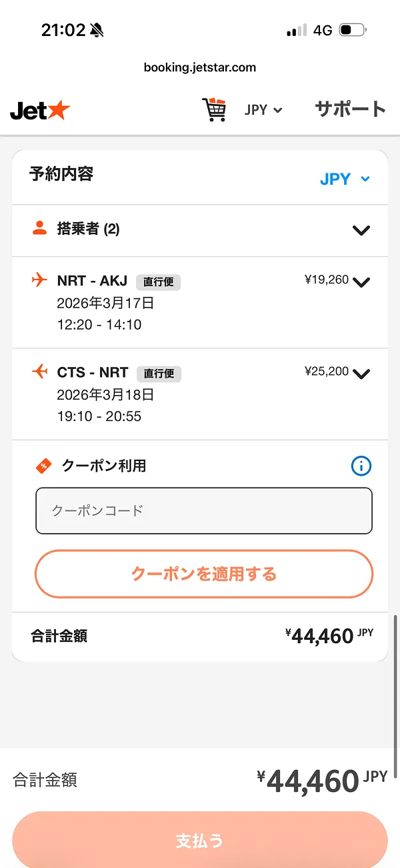
Task: Click the Jetstar logo
Action: 40,110
